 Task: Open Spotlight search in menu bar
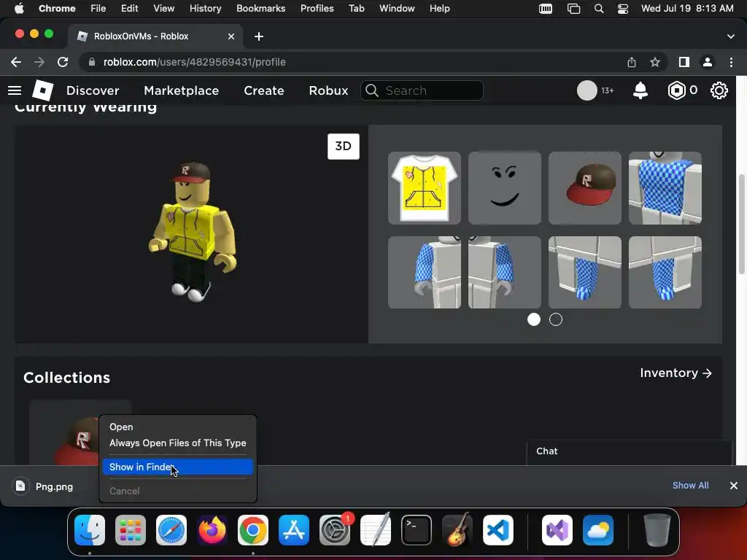pyautogui.click(x=599, y=9)
